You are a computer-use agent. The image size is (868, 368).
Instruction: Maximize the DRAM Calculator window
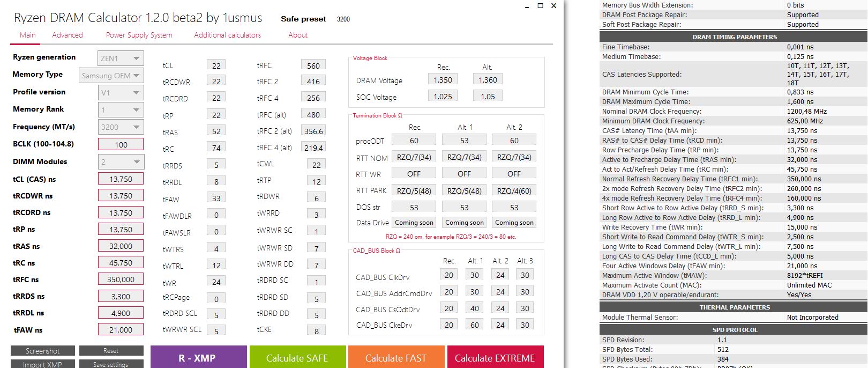tap(540, 5)
